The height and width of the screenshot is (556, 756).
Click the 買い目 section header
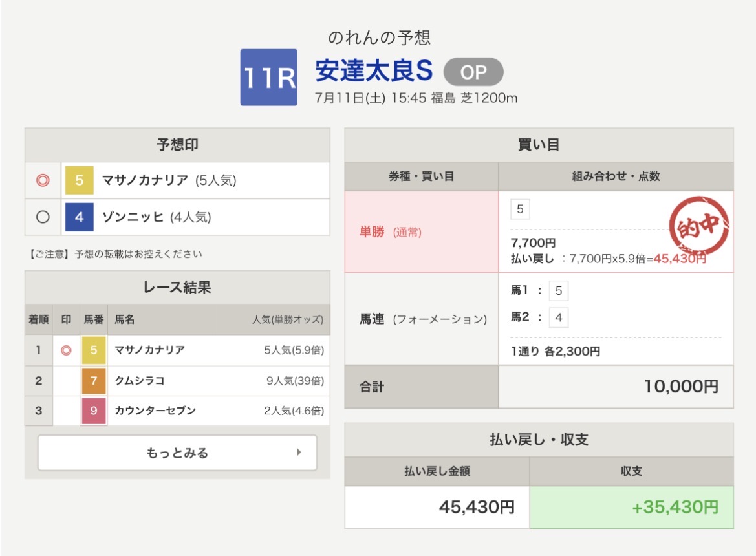point(539,145)
